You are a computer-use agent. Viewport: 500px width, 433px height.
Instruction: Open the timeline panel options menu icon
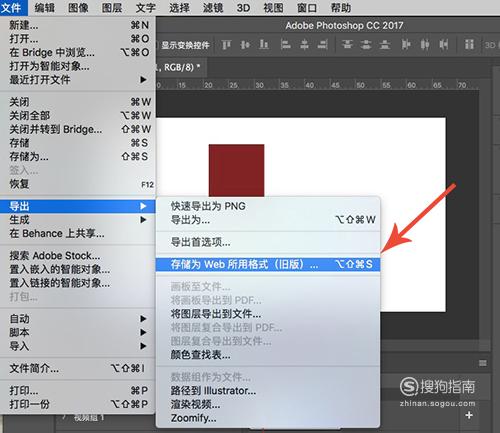pos(482,363)
